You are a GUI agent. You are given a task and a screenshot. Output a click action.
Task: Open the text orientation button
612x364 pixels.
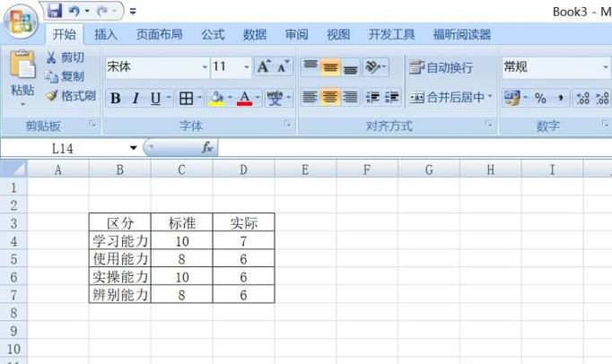click(x=375, y=66)
